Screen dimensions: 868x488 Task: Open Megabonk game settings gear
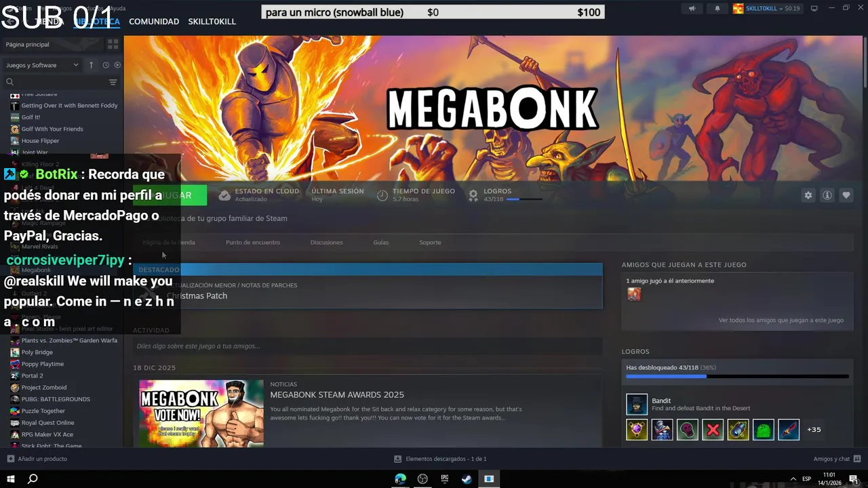808,195
